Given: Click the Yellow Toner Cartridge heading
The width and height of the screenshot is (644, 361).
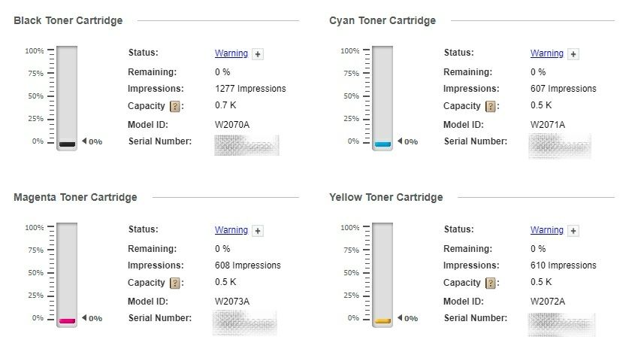Looking at the screenshot, I should [x=385, y=197].
